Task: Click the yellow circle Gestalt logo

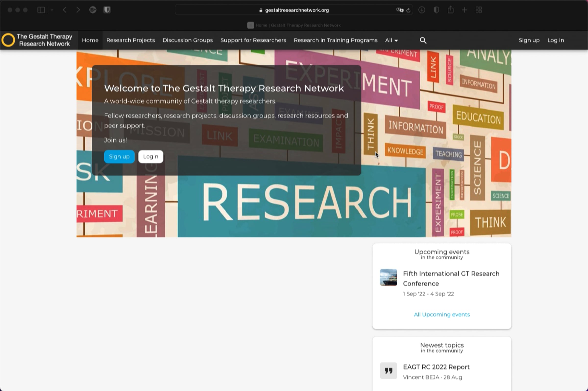Action: coord(8,40)
